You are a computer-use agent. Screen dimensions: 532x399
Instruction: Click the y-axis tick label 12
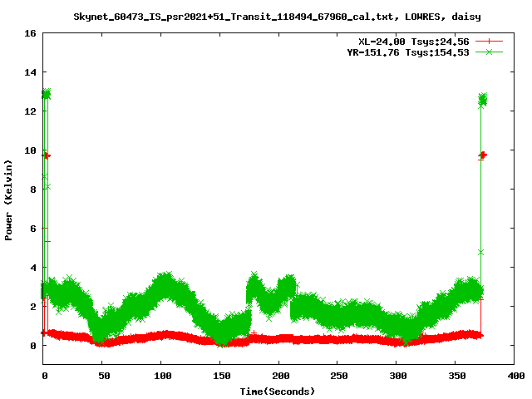(30, 111)
